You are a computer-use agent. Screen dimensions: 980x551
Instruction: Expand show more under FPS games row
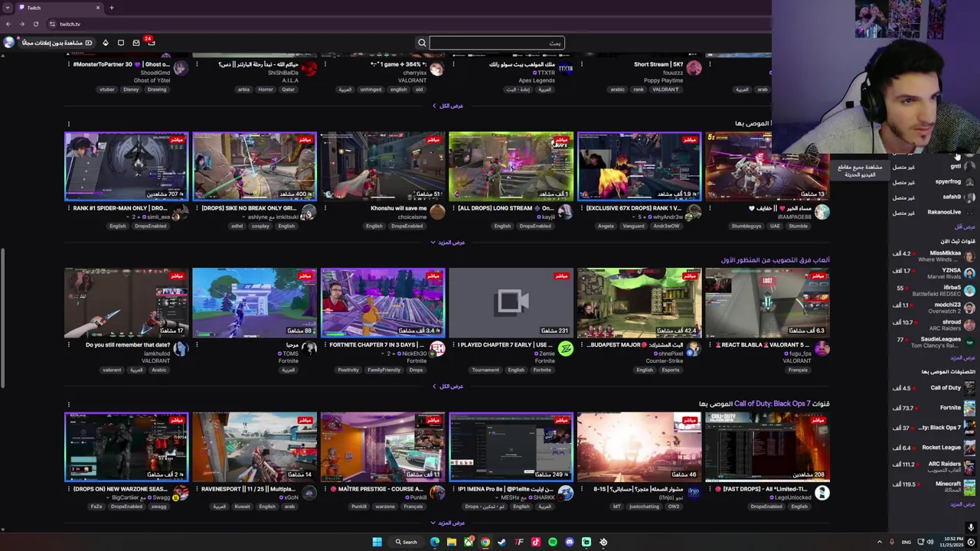[x=448, y=386]
